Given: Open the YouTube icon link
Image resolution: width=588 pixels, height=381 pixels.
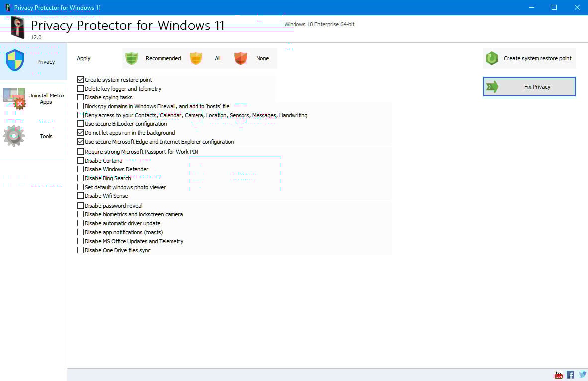Looking at the screenshot, I should tap(558, 374).
